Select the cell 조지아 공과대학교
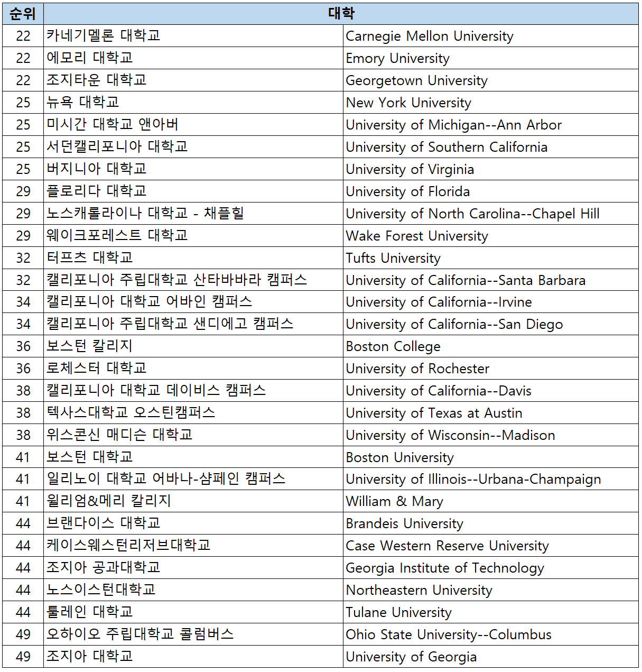The height and width of the screenshot is (672, 642). click(193, 568)
